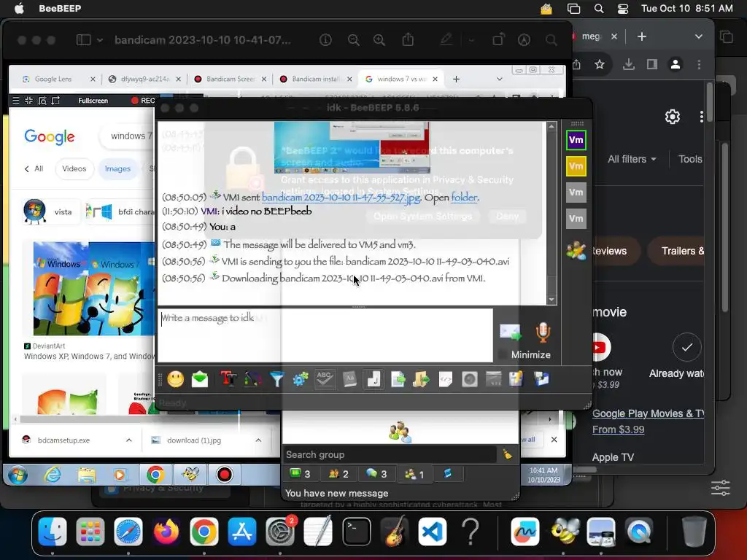Image resolution: width=747 pixels, height=560 pixels.
Task: Open macOS Control Center in menu bar
Action: [x=623, y=9]
